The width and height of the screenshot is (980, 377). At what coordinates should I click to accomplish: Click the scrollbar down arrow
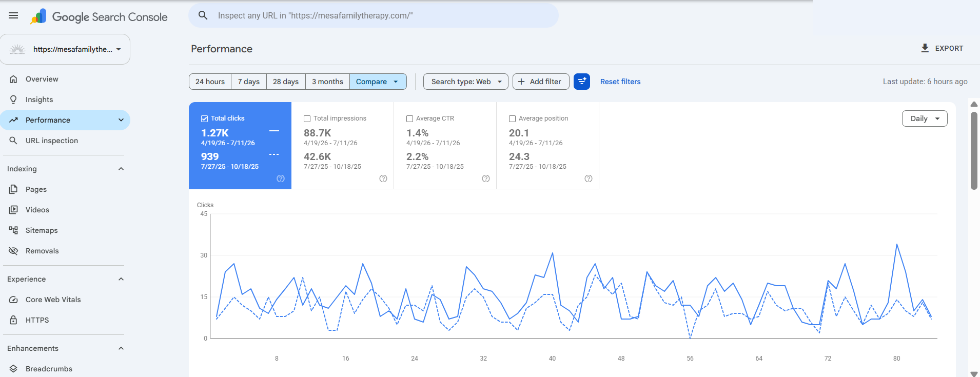tap(974, 374)
